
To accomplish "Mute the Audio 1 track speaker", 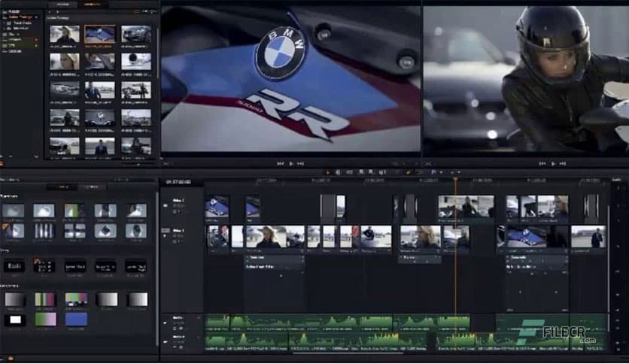I will pyautogui.click(x=166, y=323).
